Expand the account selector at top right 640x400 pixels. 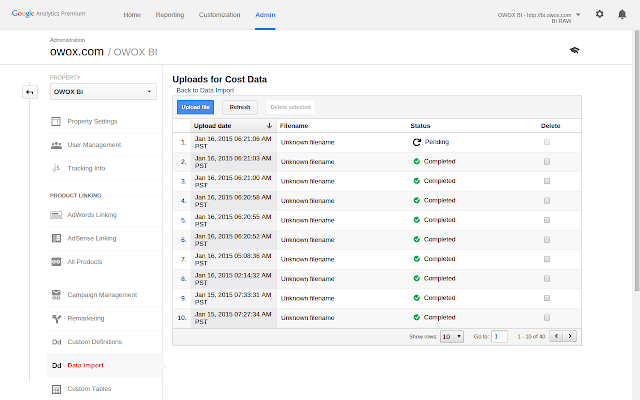coord(539,17)
